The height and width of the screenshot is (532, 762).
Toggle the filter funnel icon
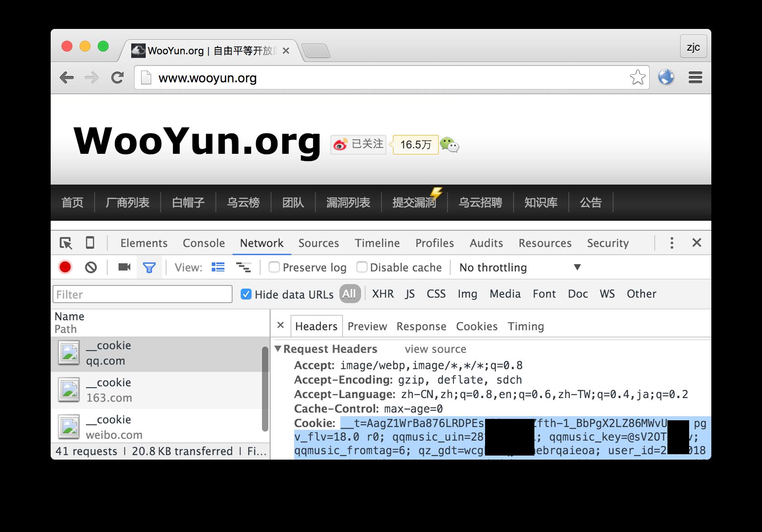click(149, 268)
